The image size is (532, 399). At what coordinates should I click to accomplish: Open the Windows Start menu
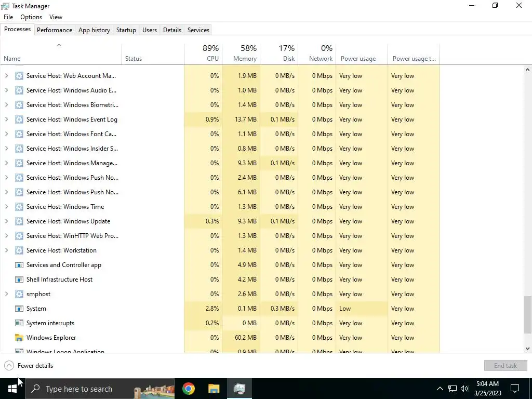tap(12, 389)
